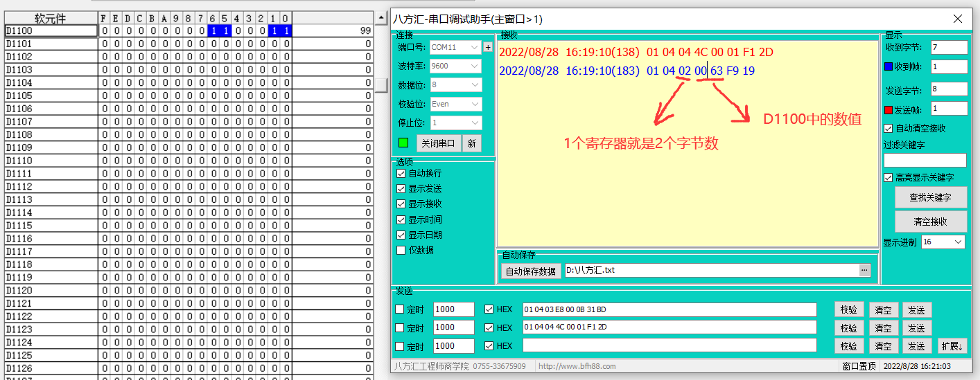Screen dimensions: 980x380
Task: Click the 查找关键字 button
Action: tap(930, 197)
